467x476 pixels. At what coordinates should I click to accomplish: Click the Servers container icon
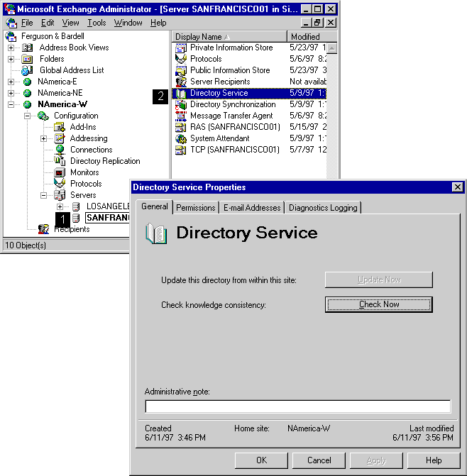(x=60, y=195)
